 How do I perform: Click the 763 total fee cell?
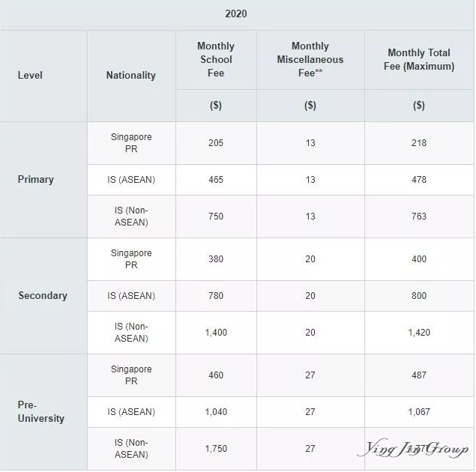coord(419,217)
